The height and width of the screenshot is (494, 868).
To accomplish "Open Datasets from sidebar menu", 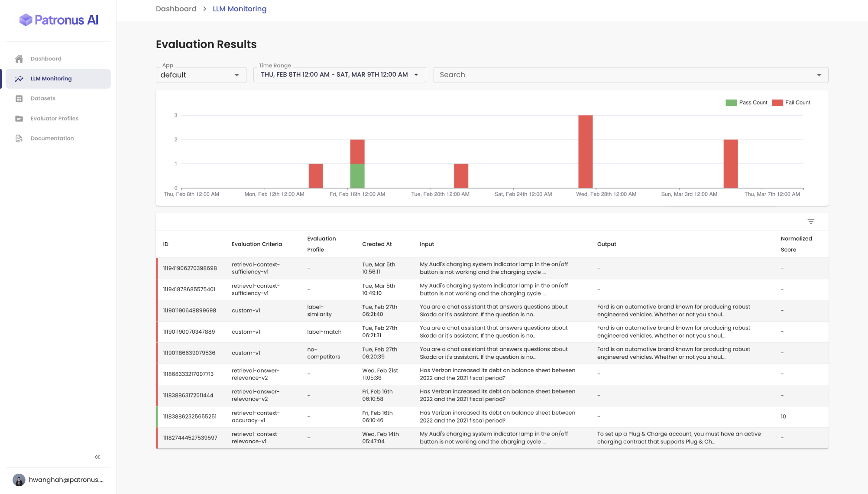I will click(x=43, y=99).
